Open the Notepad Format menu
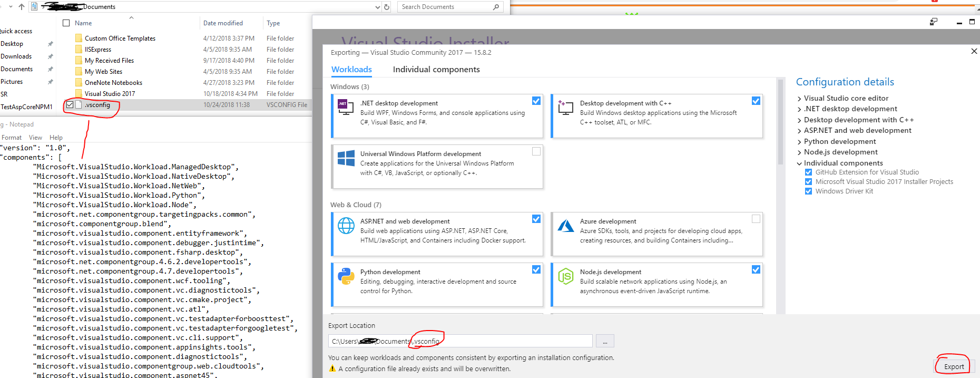Screen dimensions: 980x378 point(12,138)
